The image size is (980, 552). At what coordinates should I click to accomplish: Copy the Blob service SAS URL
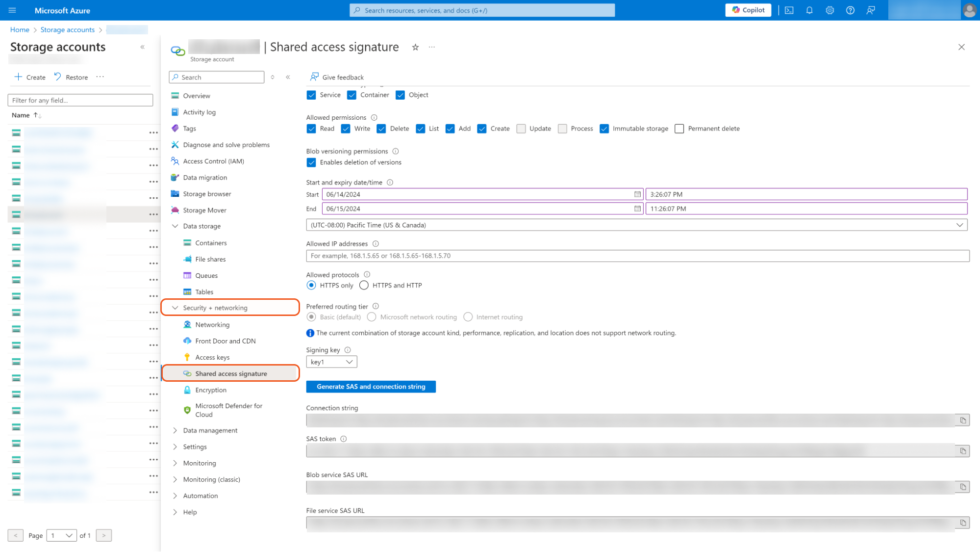(962, 487)
